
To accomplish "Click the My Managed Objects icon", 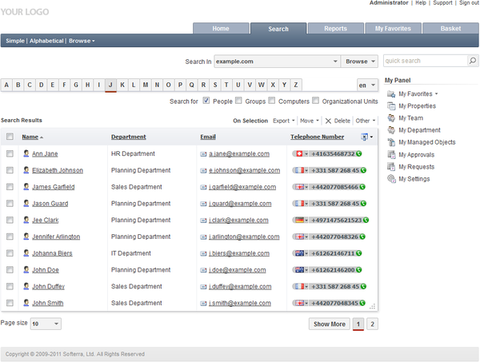I will pyautogui.click(x=391, y=142).
